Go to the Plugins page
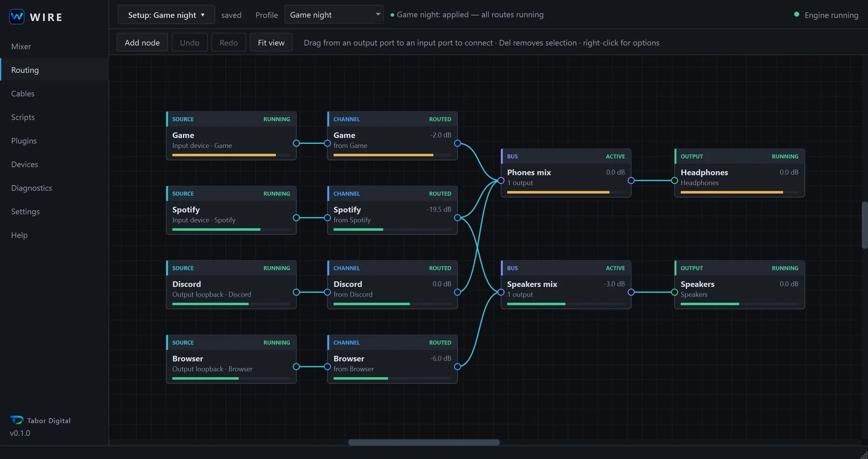This screenshot has height=459, width=868. [54, 141]
